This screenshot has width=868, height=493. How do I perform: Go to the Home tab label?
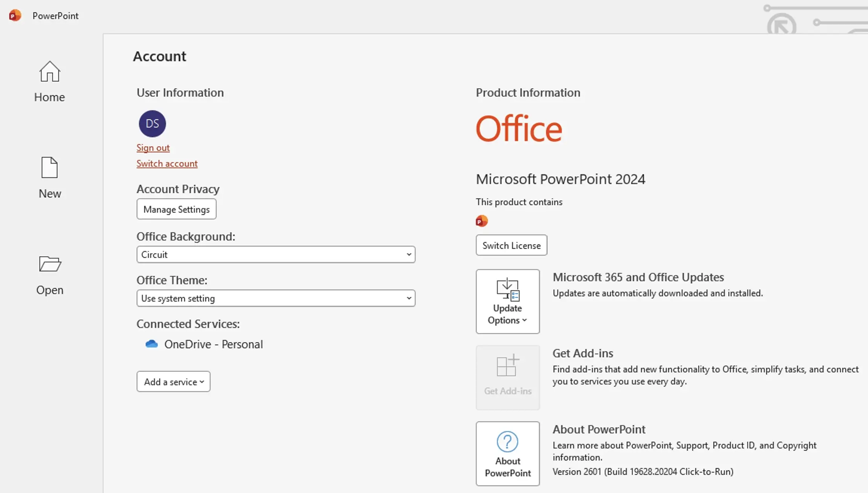(x=49, y=97)
